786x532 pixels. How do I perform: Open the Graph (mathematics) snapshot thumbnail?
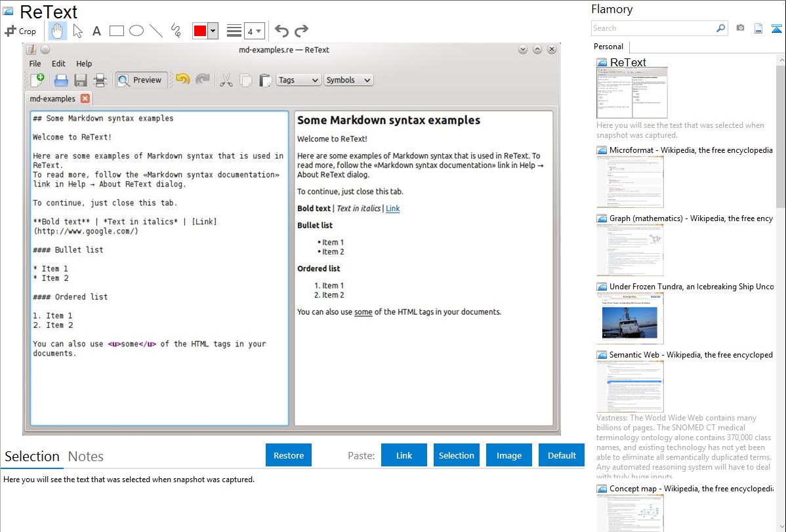tap(630, 250)
